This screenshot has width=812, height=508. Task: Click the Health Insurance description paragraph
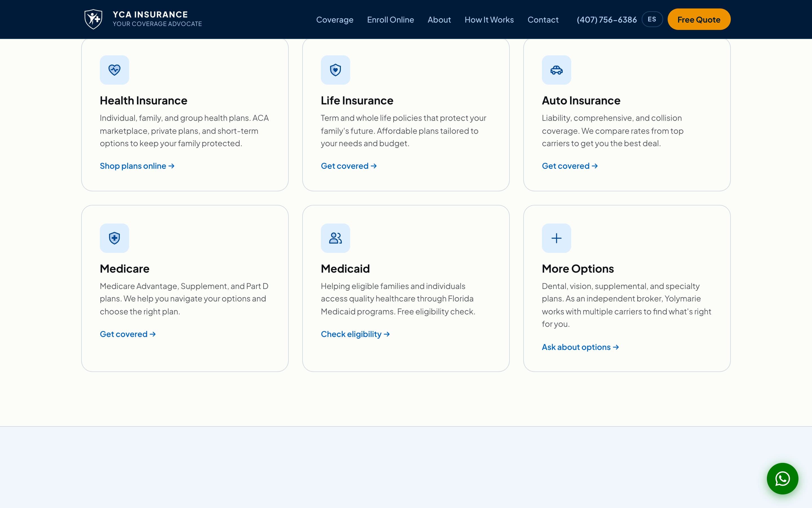coord(185,131)
